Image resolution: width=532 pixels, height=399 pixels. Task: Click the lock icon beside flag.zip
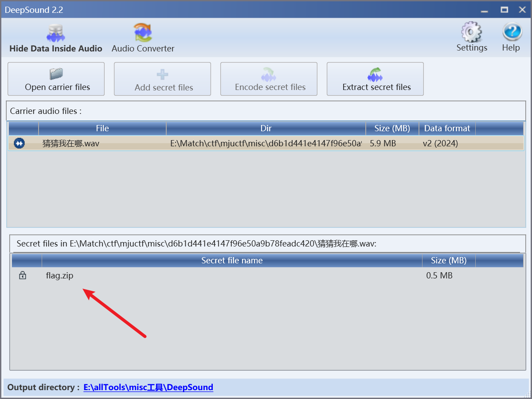(23, 275)
